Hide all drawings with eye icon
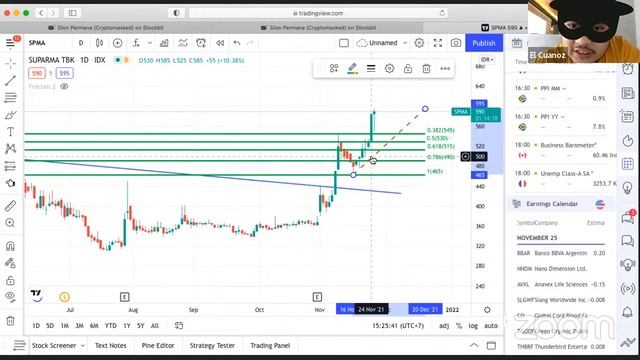 point(11,297)
